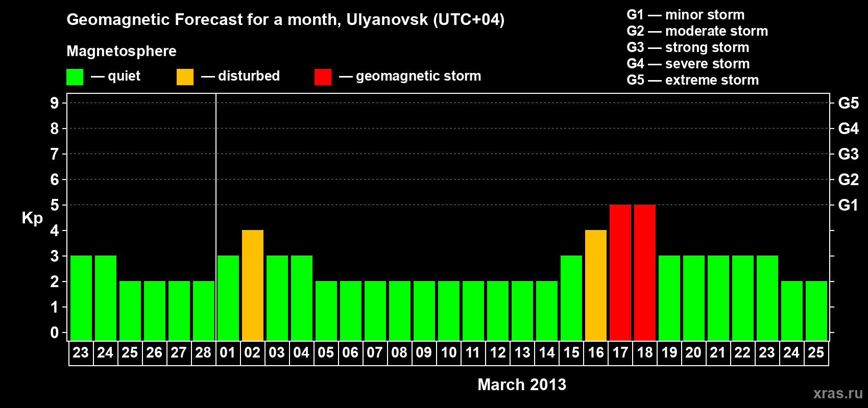
Task: Click the 'G4 — severe storm' legend text
Action: point(688,64)
